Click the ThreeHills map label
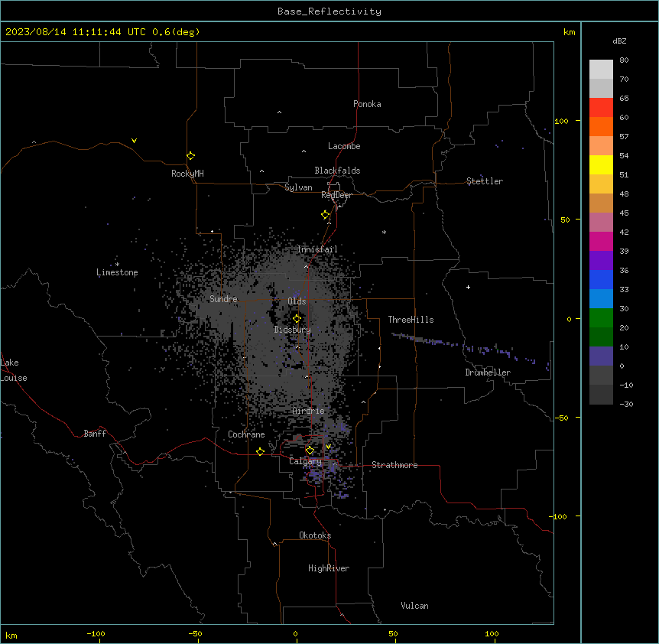 coord(411,320)
